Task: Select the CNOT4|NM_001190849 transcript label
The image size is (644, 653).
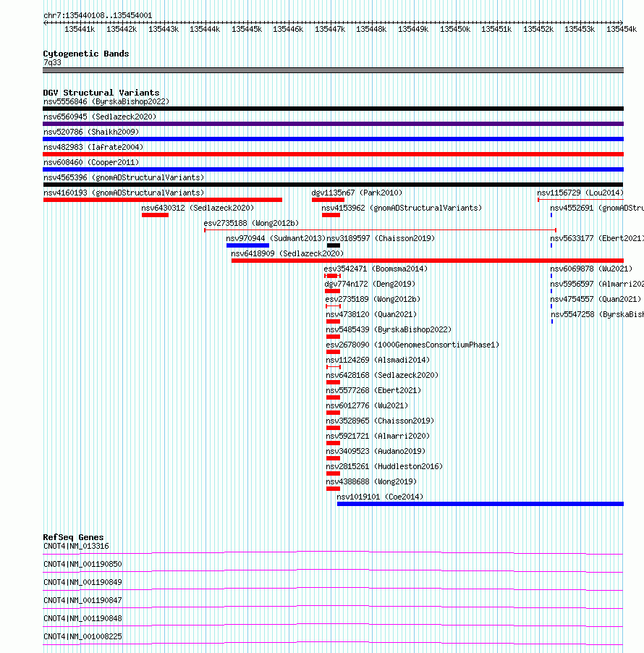Action: pos(82,582)
